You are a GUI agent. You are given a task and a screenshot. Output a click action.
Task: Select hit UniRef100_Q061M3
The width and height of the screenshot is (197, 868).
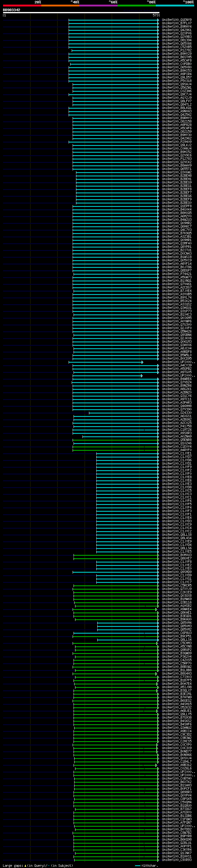177,342
